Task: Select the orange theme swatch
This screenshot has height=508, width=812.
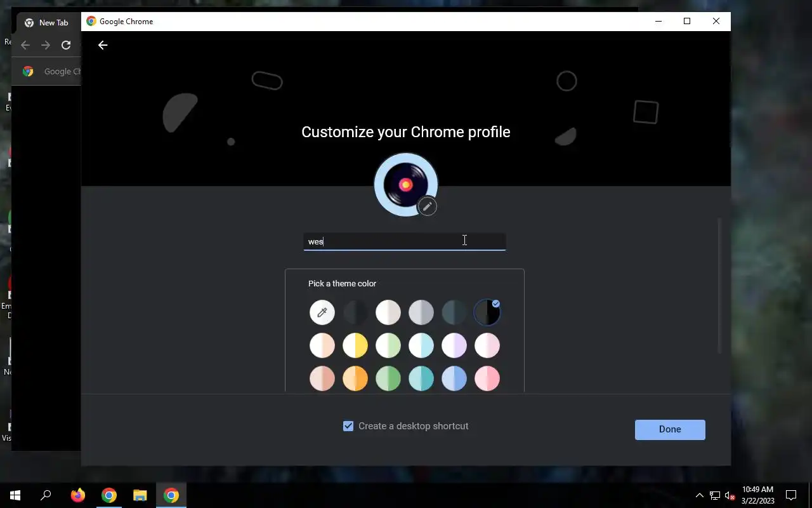Action: (x=355, y=378)
